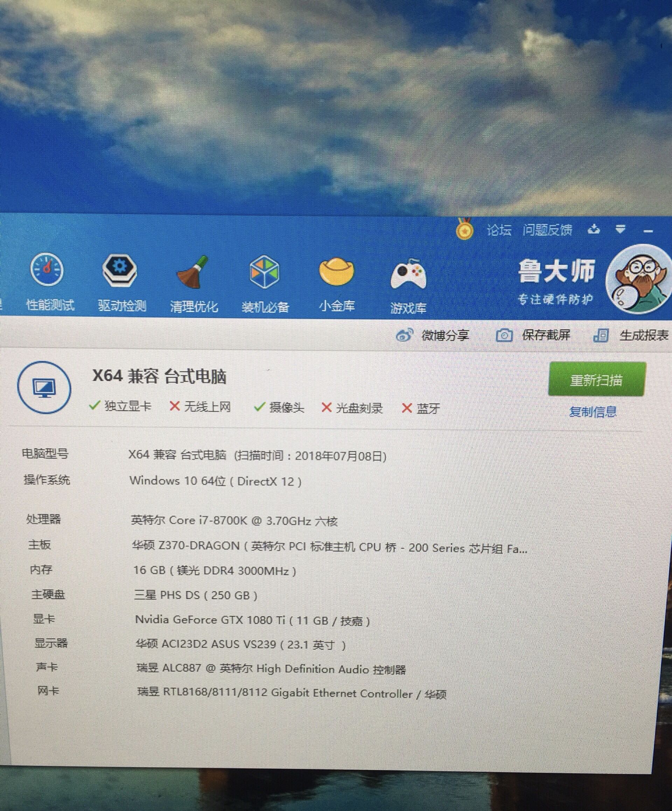Click the computer monitor icon in circle
The height and width of the screenshot is (811, 672).
pyautogui.click(x=44, y=387)
